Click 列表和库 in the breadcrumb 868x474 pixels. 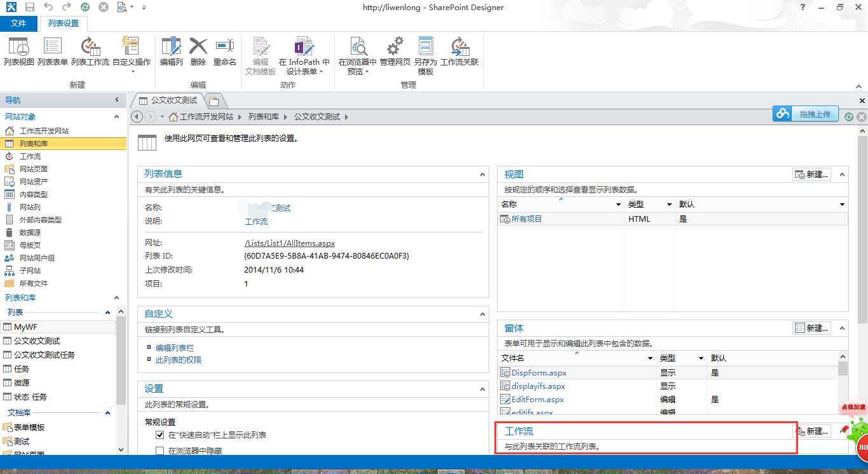pos(263,117)
